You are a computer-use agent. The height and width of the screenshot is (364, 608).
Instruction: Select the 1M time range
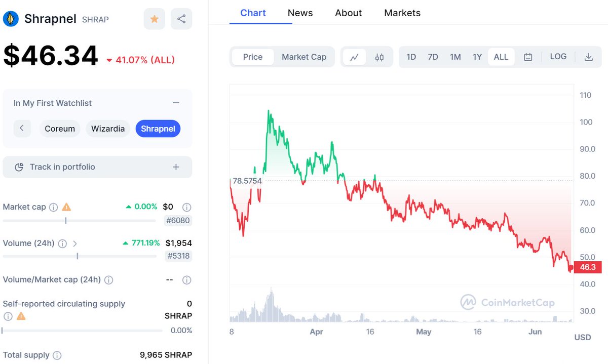pos(455,57)
